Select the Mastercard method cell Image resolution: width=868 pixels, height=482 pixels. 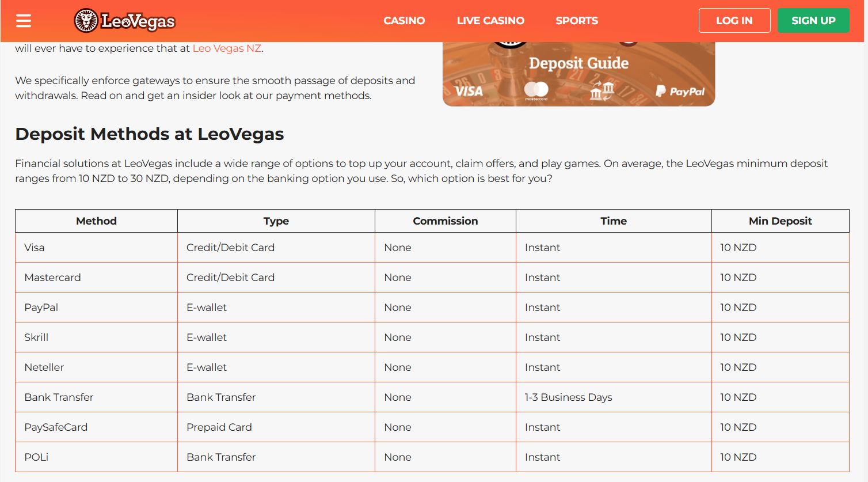point(96,278)
